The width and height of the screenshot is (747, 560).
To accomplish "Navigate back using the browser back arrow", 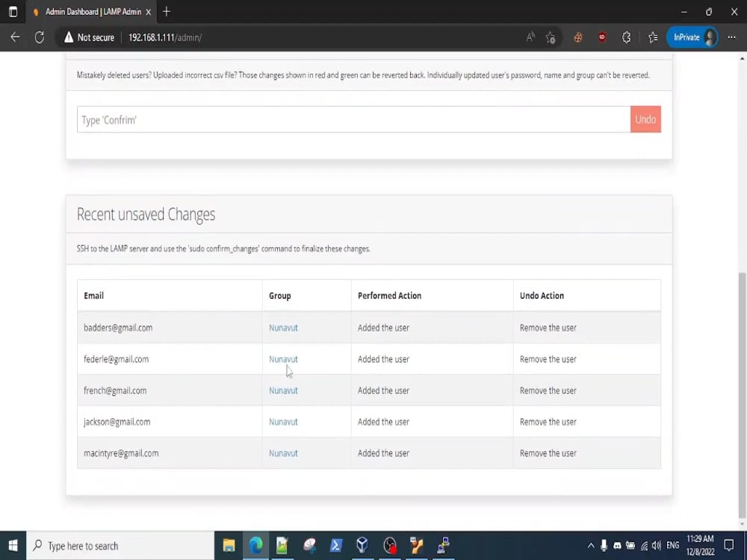I will point(15,37).
